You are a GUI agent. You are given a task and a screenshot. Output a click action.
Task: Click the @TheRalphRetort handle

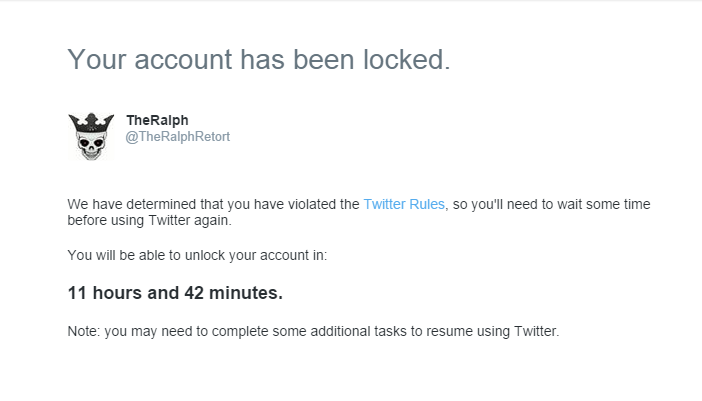pyautogui.click(x=178, y=137)
